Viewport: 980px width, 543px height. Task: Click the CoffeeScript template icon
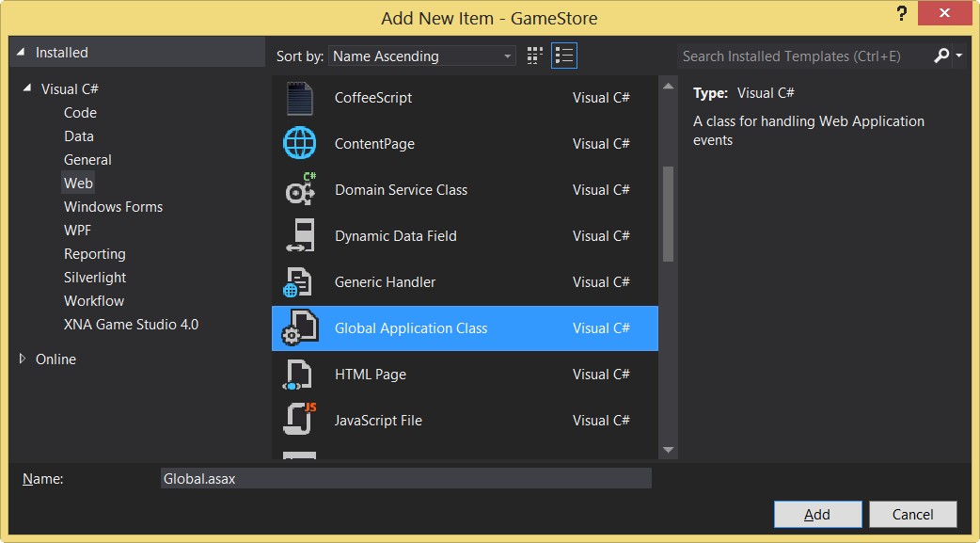(x=299, y=98)
